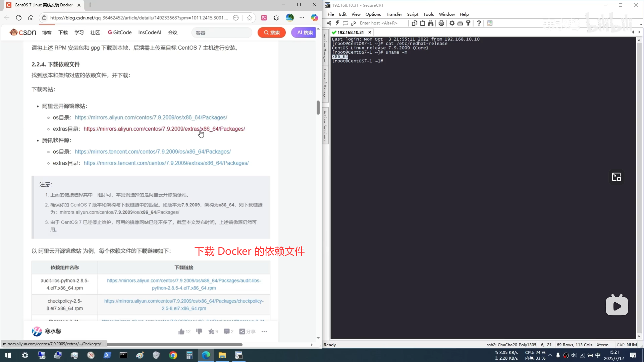This screenshot has width=644, height=362.
Task: Click the CSDN page vertical scrollbar thumb
Action: click(318, 107)
